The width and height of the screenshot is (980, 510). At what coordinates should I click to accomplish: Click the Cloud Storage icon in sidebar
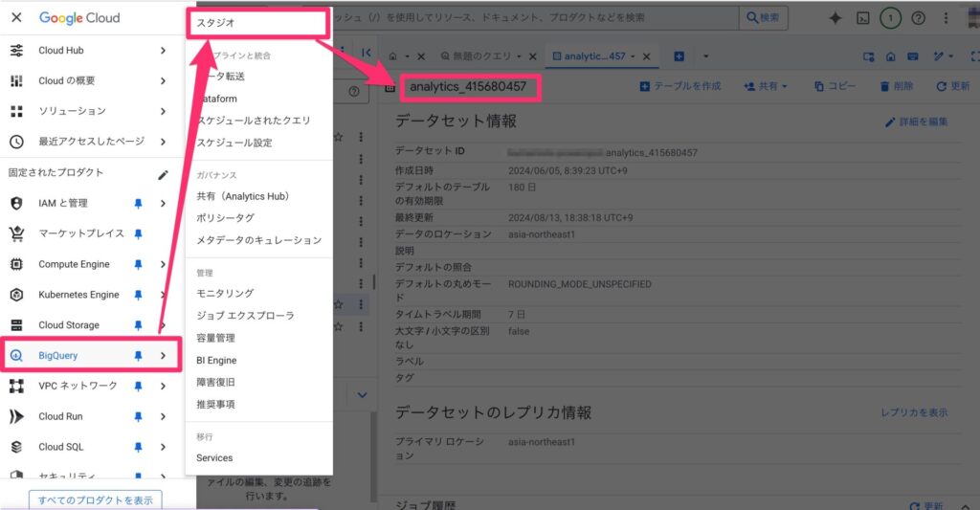16,325
